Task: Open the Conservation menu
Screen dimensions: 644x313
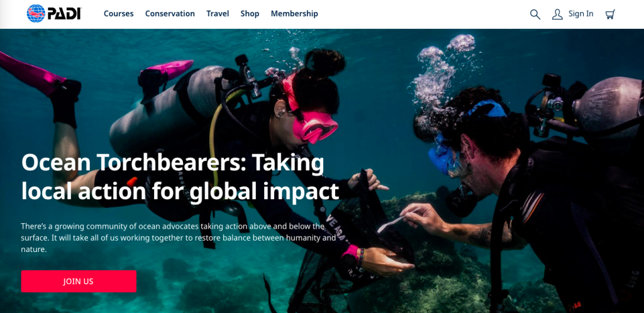Action: pyautogui.click(x=170, y=14)
